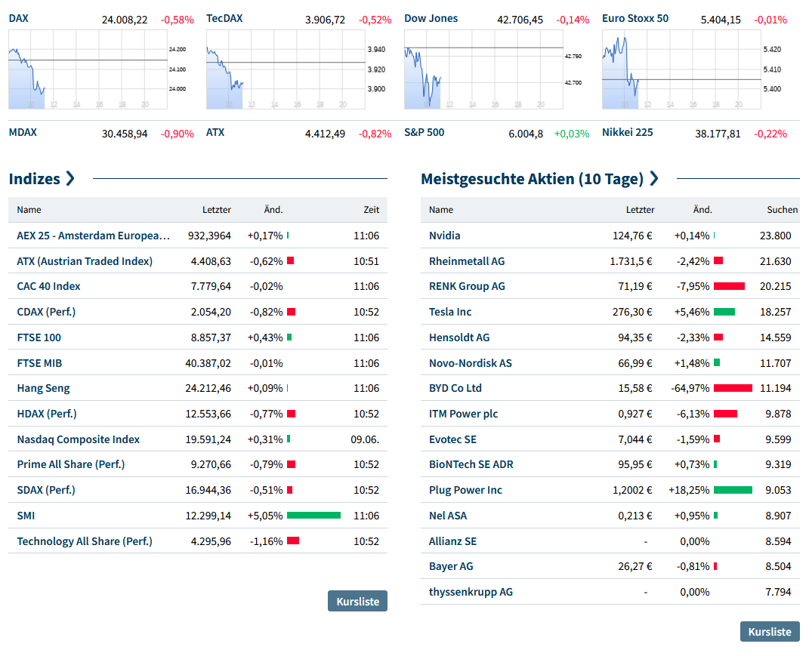
Task: Open the FTSE MIB link
Action: [39, 363]
